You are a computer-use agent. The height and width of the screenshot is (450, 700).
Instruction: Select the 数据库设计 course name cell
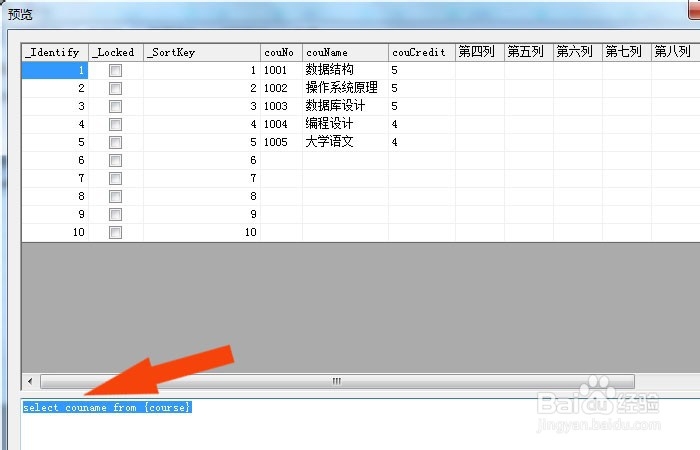pos(346,106)
